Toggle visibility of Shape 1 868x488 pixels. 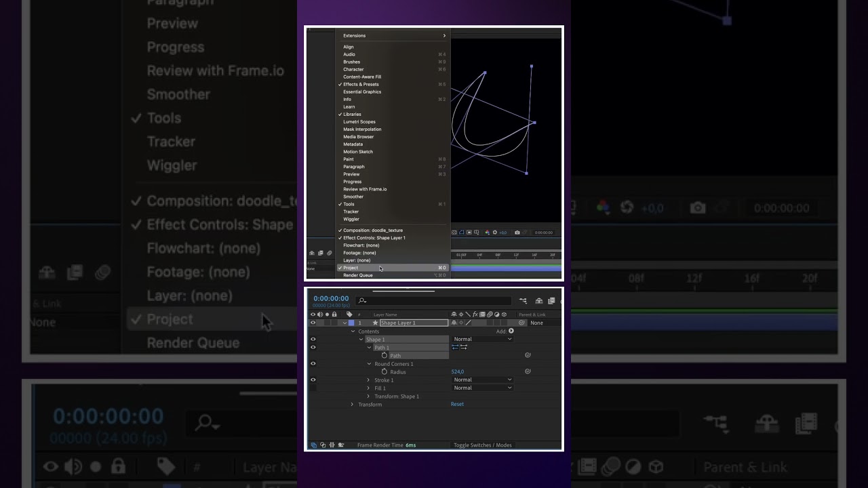pos(313,339)
